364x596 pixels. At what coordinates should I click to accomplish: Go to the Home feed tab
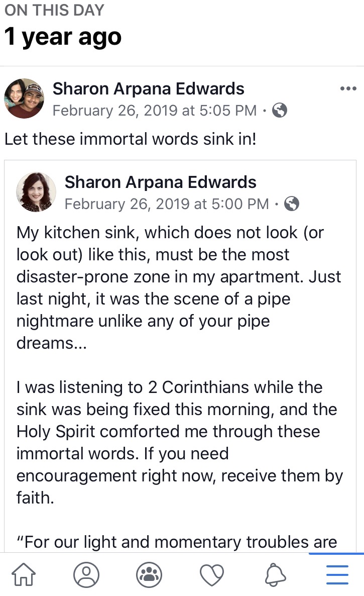click(x=24, y=574)
